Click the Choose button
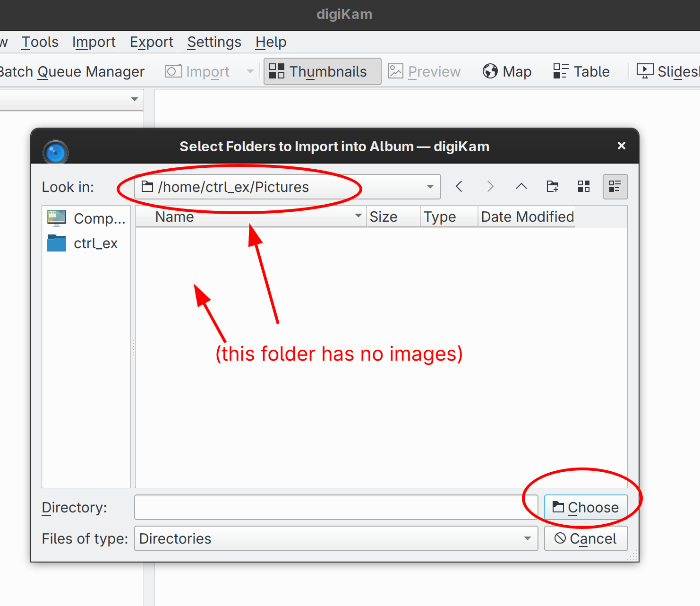The image size is (700, 606). pyautogui.click(x=586, y=507)
